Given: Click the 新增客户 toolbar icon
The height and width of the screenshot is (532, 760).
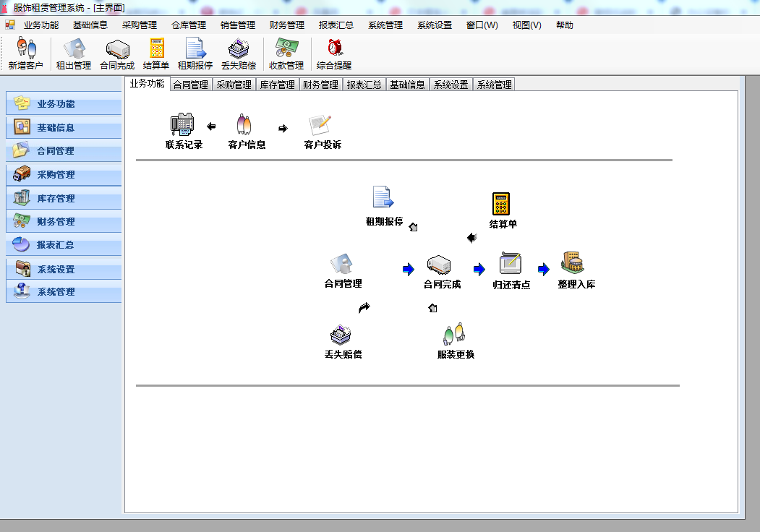Looking at the screenshot, I should [x=23, y=53].
